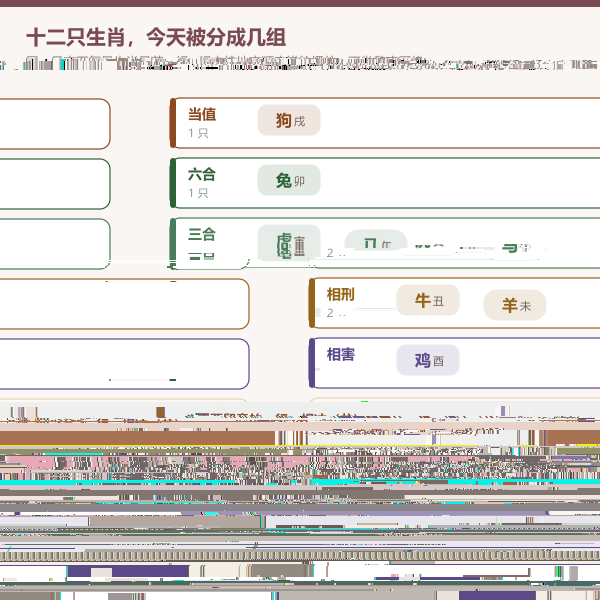Click the 狗 戌 zodiac chip
The image size is (600, 600).
pos(289,120)
